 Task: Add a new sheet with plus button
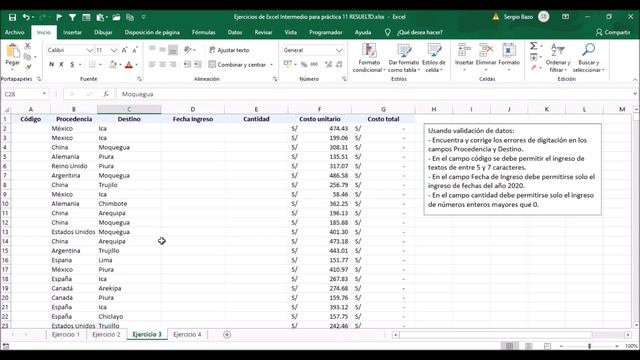[x=227, y=335]
